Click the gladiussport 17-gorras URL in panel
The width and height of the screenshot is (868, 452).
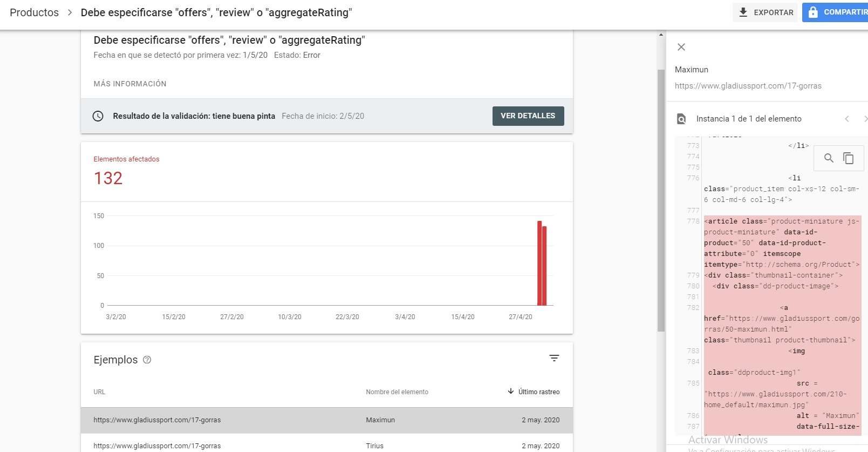click(x=748, y=85)
